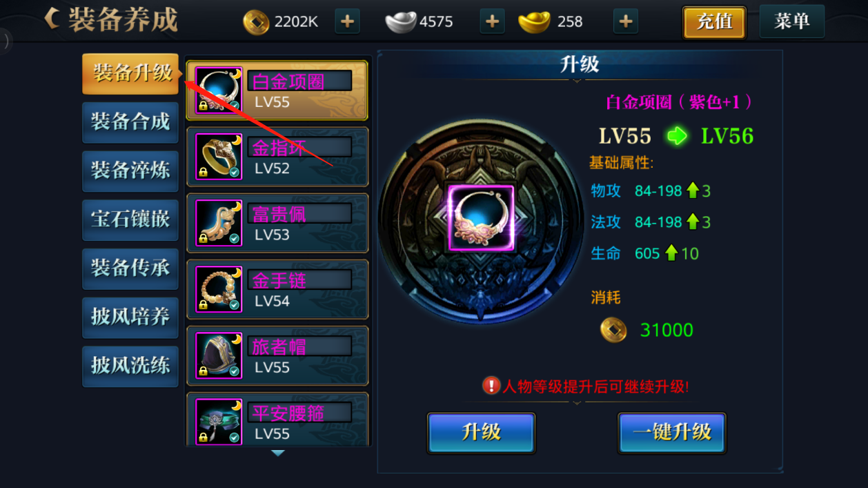Expand the equipment list down arrow
Image resolution: width=868 pixels, height=488 pixels.
[277, 453]
